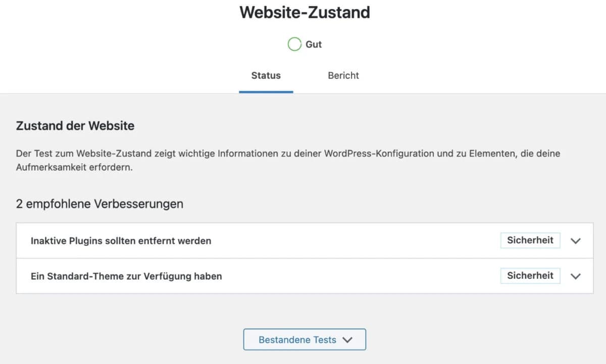This screenshot has width=606, height=364.
Task: Click the 'Sicherheit' badge on the plugins row
Action: (x=530, y=240)
